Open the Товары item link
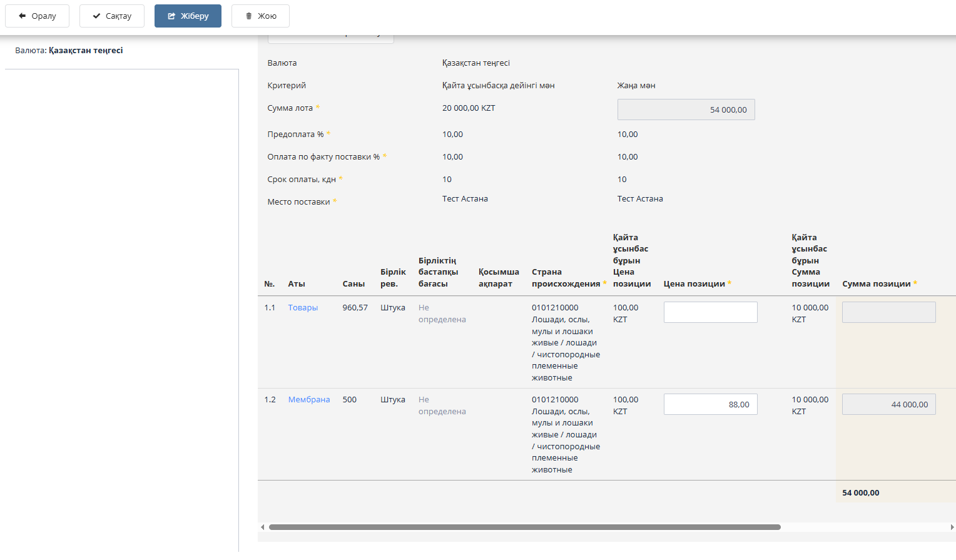956x560 pixels. pyautogui.click(x=303, y=308)
